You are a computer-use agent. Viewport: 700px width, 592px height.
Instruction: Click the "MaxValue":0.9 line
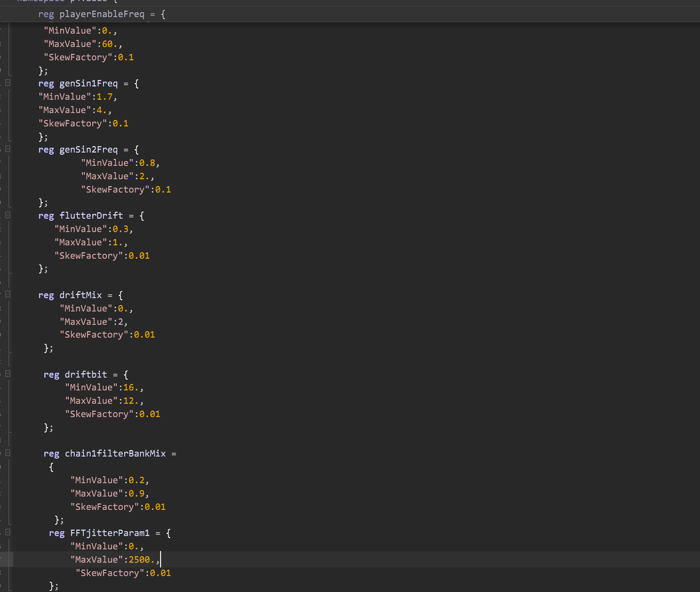click(x=110, y=493)
